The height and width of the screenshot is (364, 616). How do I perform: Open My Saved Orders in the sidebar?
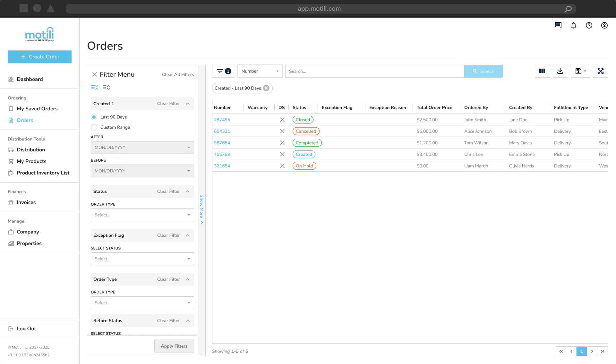click(37, 109)
